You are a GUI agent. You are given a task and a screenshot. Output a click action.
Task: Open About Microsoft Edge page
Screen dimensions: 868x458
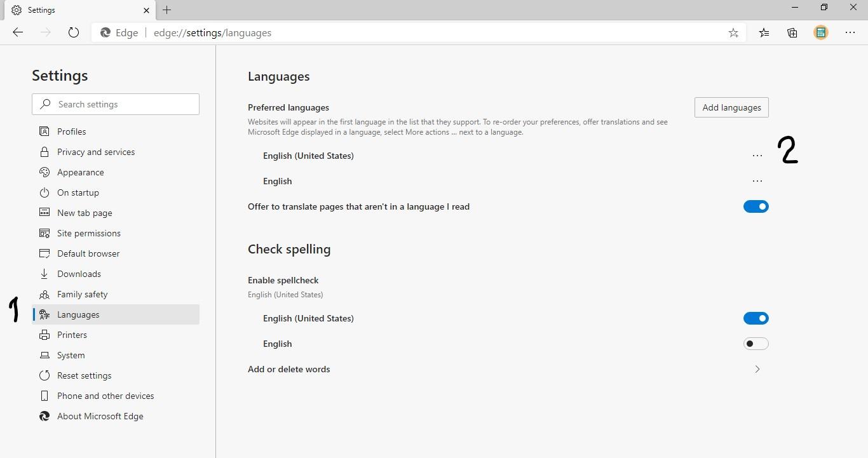click(116, 416)
